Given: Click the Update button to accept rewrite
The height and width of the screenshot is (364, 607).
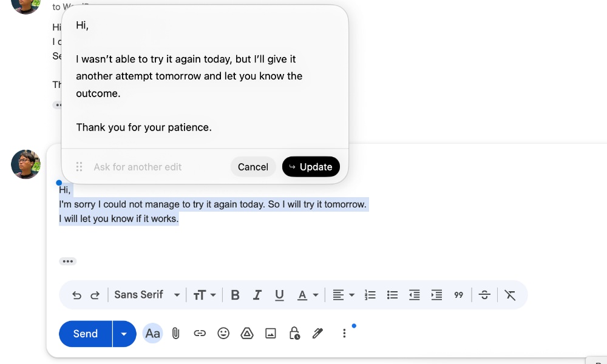Looking at the screenshot, I should [311, 166].
